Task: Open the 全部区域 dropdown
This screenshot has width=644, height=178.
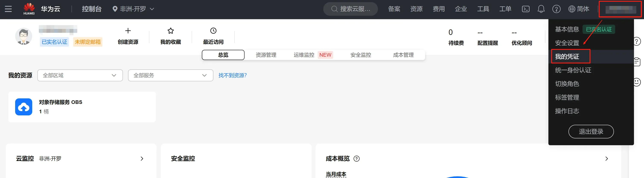Action: click(80, 75)
